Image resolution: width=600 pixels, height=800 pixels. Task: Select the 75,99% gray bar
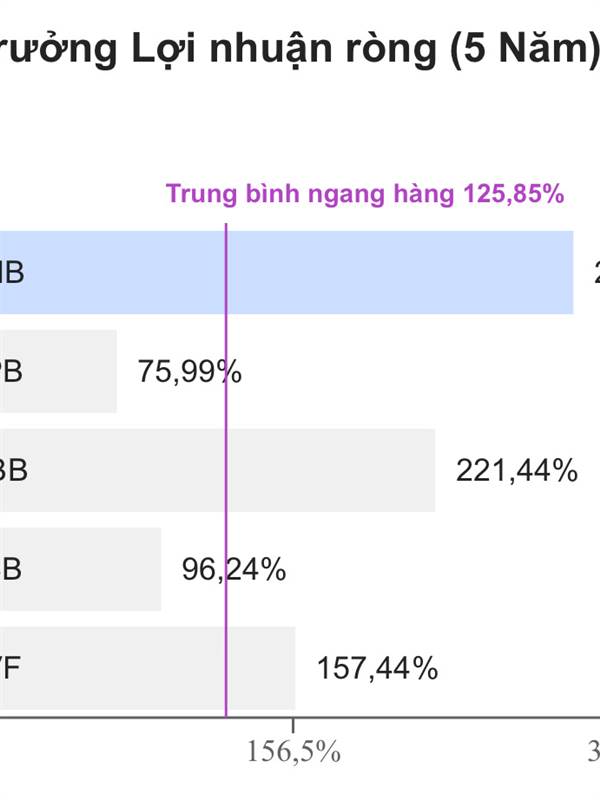pos(58,371)
